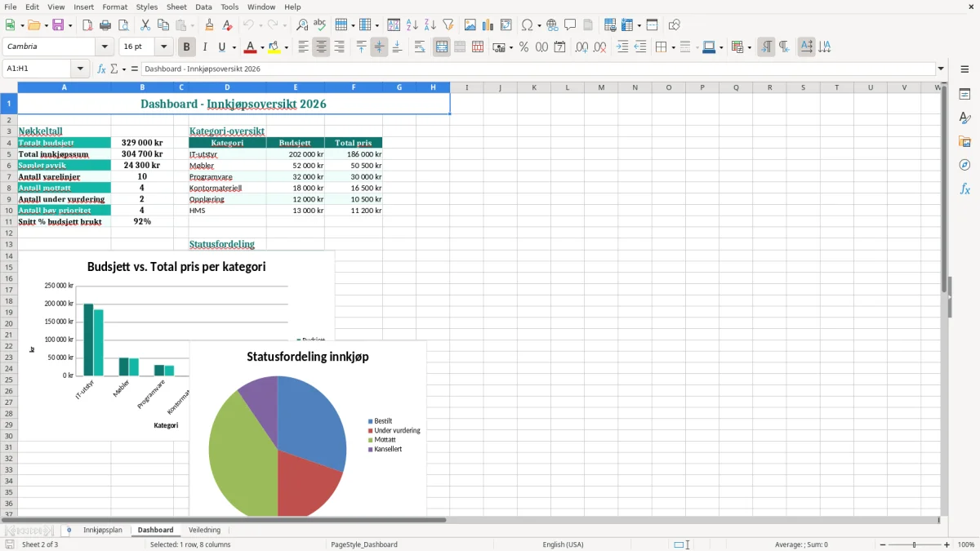Image resolution: width=980 pixels, height=551 pixels.
Task: Expand the Font Color dropdown arrow
Action: coord(262,47)
